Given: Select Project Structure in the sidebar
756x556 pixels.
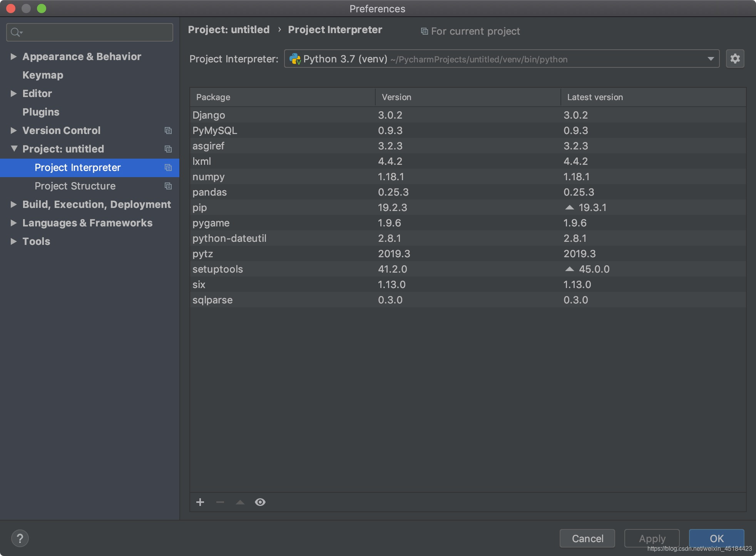Looking at the screenshot, I should coord(75,186).
